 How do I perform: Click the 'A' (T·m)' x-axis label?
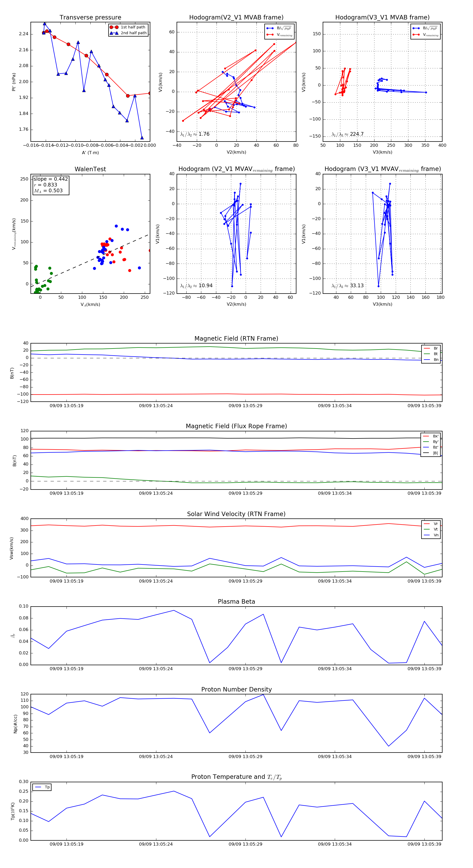tap(90, 153)
